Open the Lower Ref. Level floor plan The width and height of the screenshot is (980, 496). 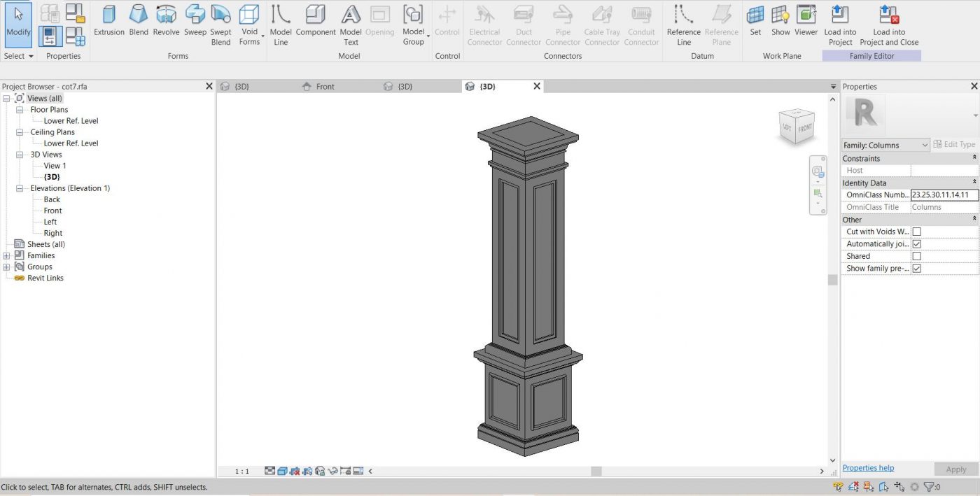(71, 121)
